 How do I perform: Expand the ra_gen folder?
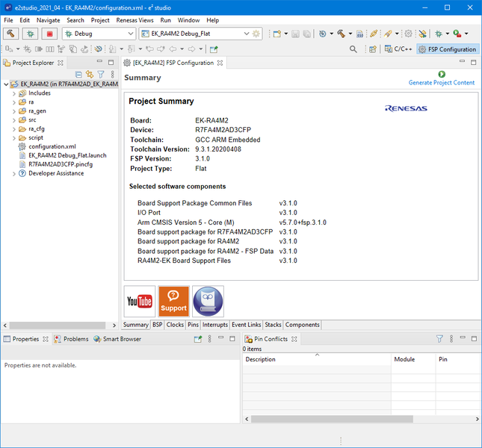click(13, 111)
